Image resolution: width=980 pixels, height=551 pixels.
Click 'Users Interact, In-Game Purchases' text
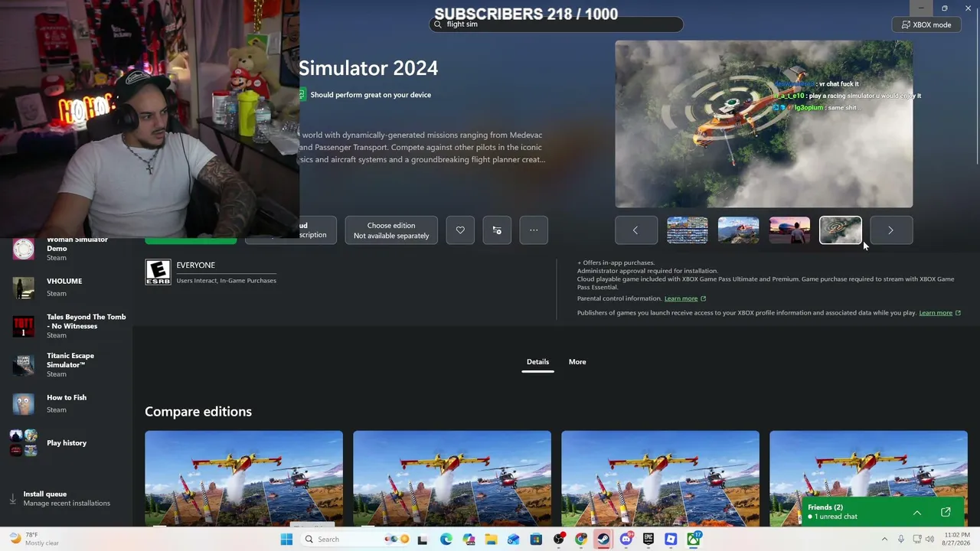227,281
